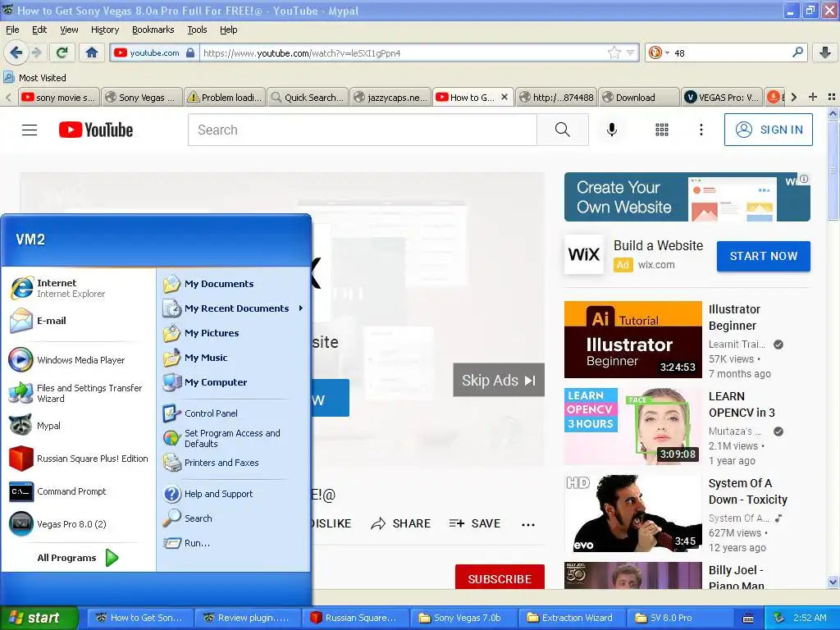The image size is (840, 630).
Task: Open the YouTube logo home link
Action: click(x=96, y=130)
